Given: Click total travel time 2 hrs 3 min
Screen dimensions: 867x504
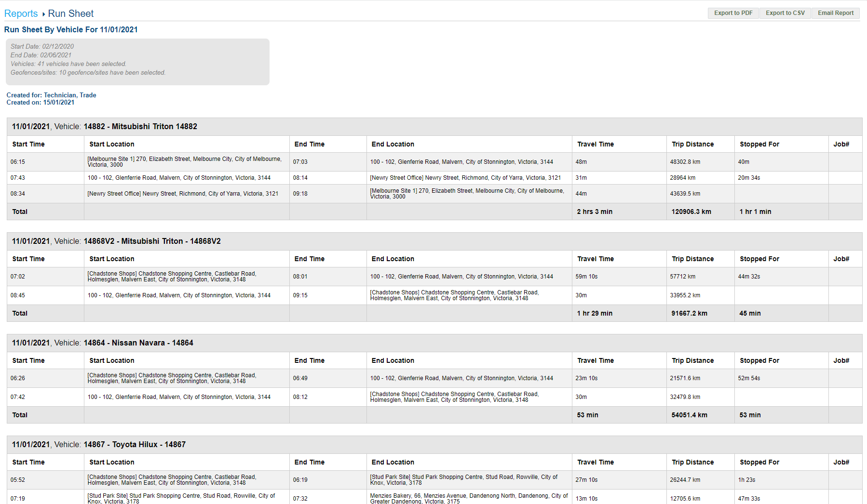Looking at the screenshot, I should tap(595, 212).
